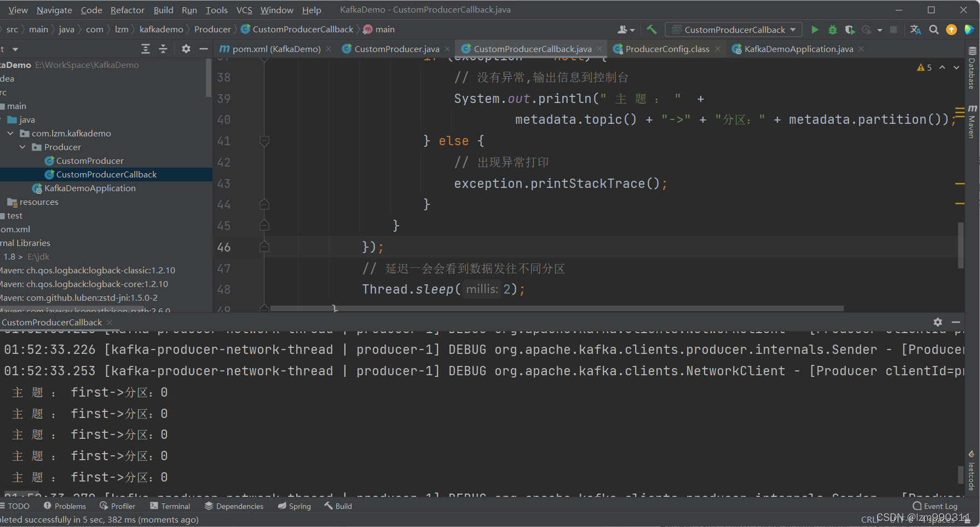
Task: Open the CustomProducerCallback run configuration dropdown
Action: (x=734, y=30)
